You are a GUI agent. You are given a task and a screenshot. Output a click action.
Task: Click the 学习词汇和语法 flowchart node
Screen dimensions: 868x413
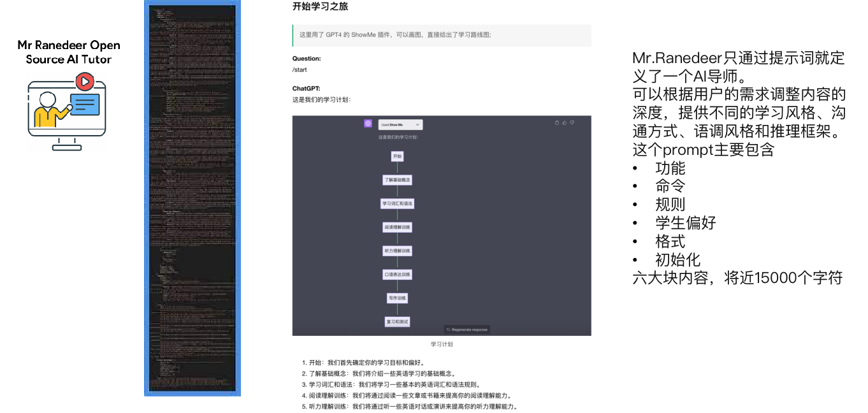[x=397, y=203]
